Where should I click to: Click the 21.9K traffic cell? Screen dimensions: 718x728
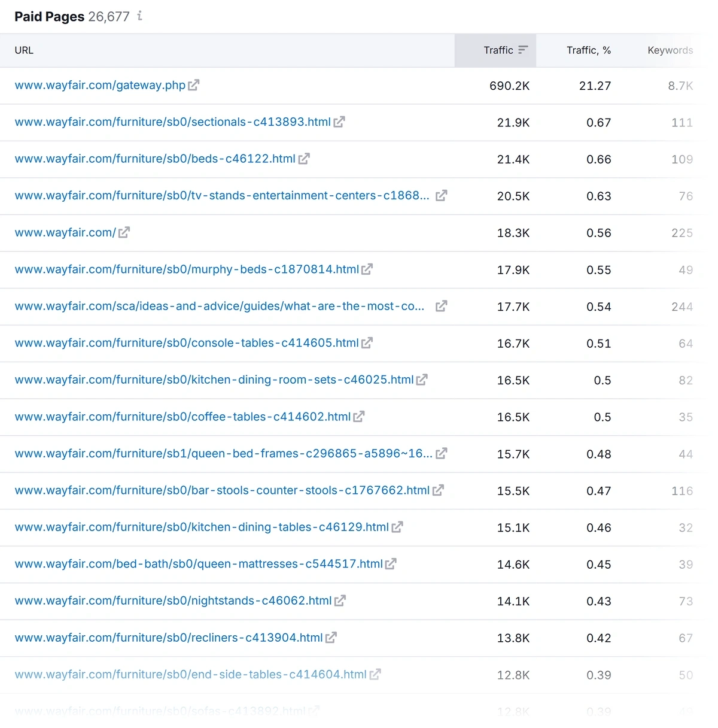point(513,123)
